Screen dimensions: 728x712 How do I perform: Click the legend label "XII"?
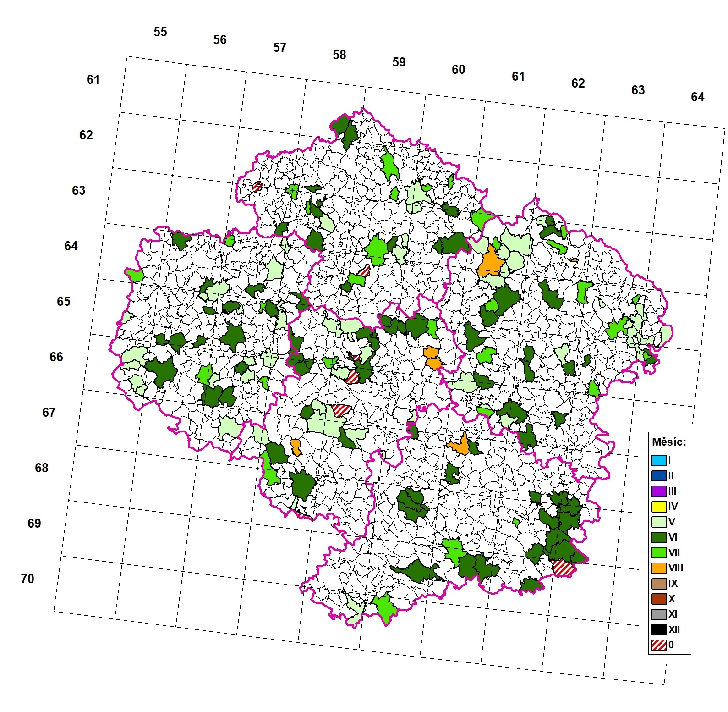tap(674, 629)
